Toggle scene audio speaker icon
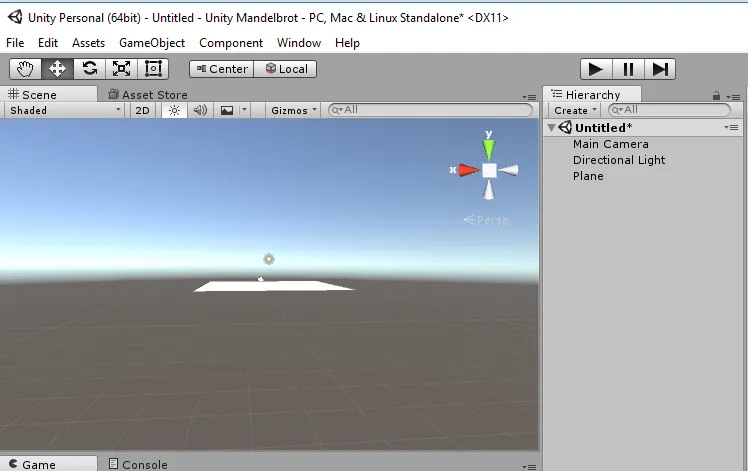Screen dimensions: 748x471 tap(200, 110)
